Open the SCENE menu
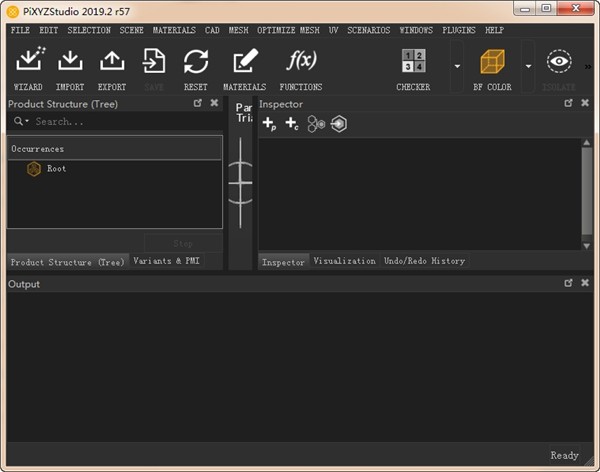600x472 pixels. [132, 30]
